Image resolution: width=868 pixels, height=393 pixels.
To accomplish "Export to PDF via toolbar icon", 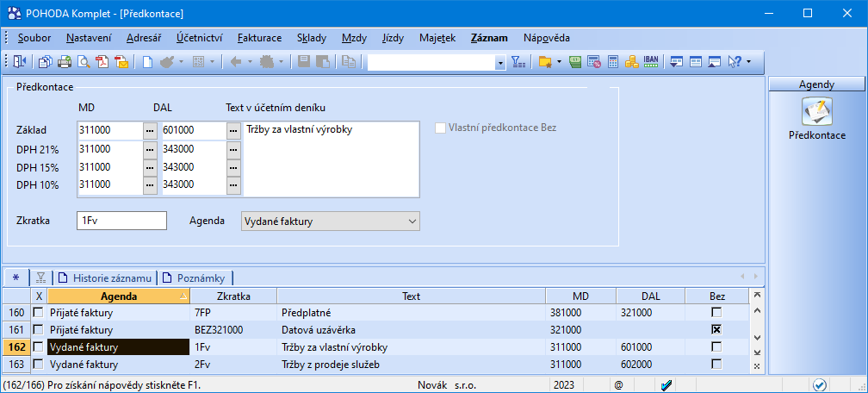I will tap(102, 62).
